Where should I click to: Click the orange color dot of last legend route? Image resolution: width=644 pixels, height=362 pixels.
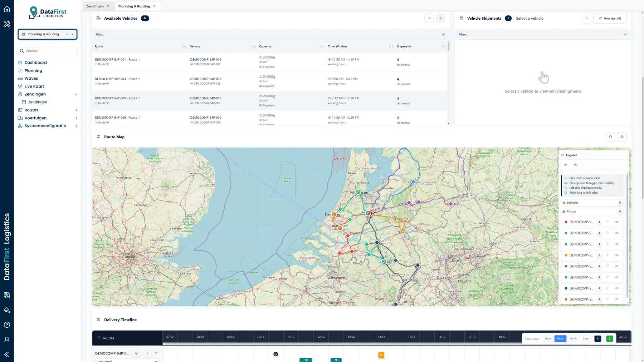point(566,299)
